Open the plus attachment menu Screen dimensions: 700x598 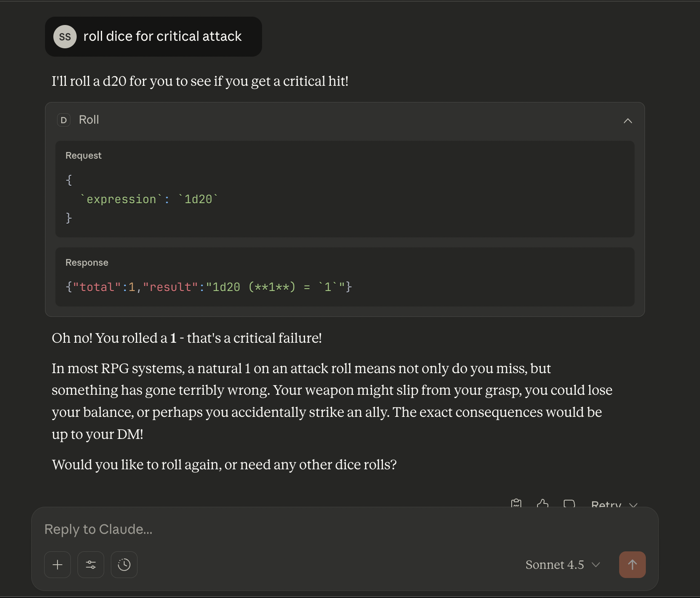(57, 565)
